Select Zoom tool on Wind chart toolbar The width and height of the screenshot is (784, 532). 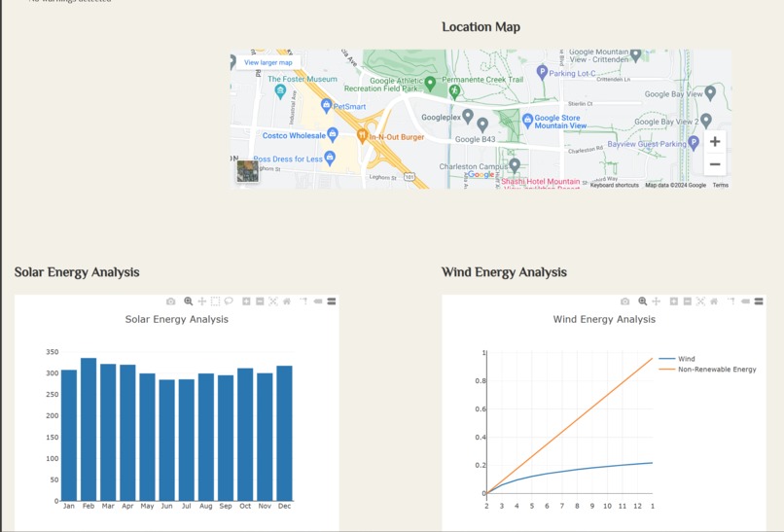click(x=643, y=301)
